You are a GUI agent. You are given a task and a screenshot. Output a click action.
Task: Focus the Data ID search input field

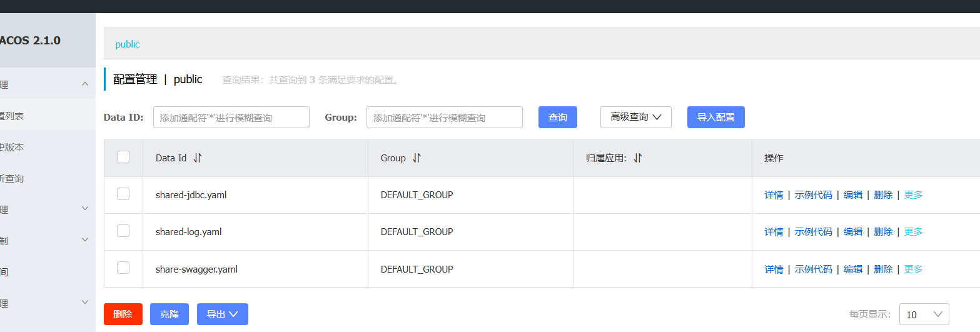pos(231,117)
